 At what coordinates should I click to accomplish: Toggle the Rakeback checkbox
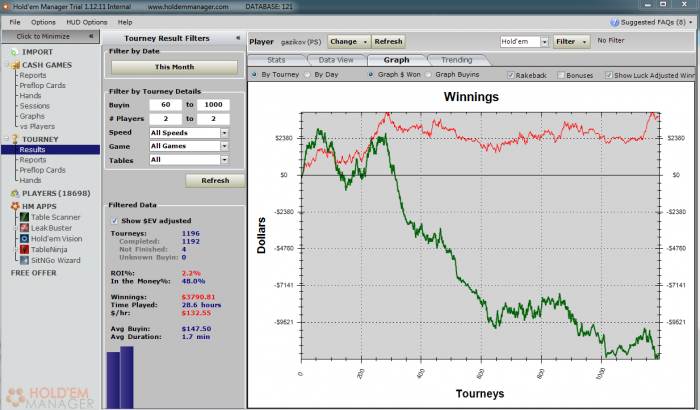[x=511, y=75]
